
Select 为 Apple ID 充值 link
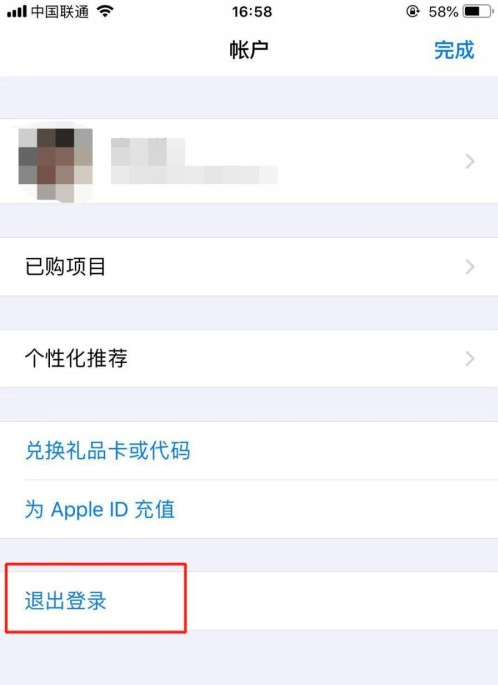[x=100, y=509]
